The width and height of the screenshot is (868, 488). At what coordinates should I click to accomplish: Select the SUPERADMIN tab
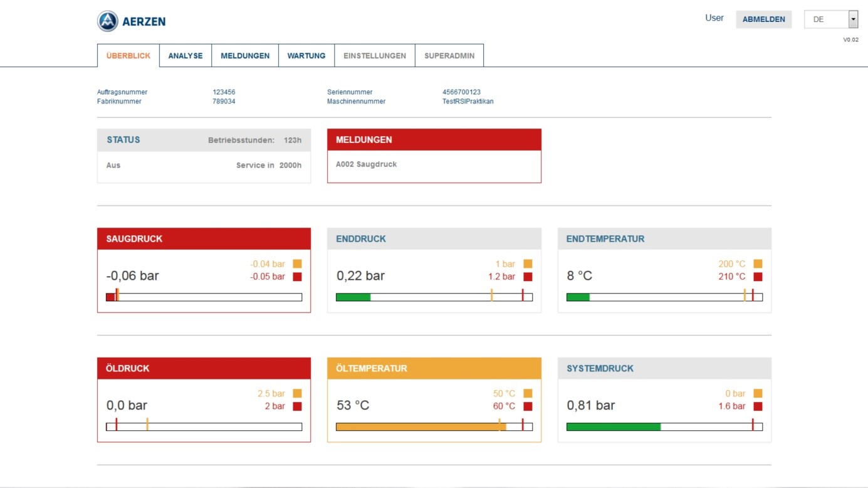click(449, 55)
